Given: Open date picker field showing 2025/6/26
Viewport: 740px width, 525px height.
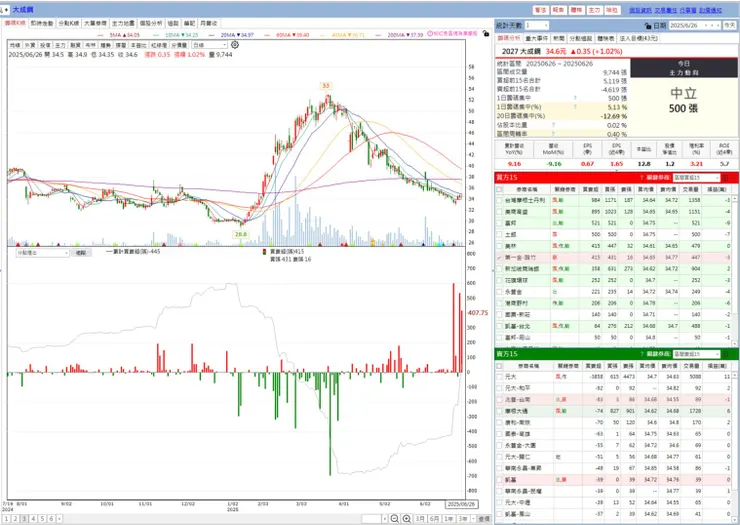Looking at the screenshot, I should (695, 25).
